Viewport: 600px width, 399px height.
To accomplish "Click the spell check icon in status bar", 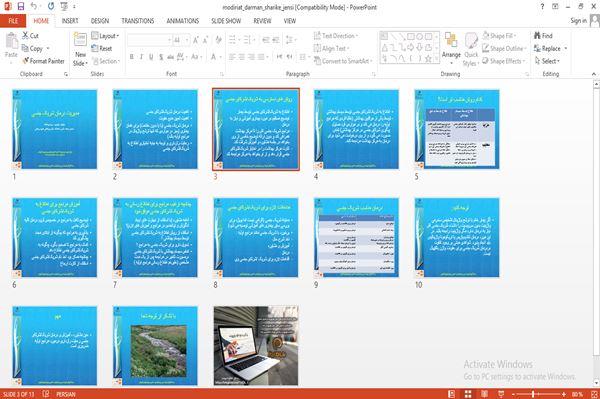I will (46, 394).
